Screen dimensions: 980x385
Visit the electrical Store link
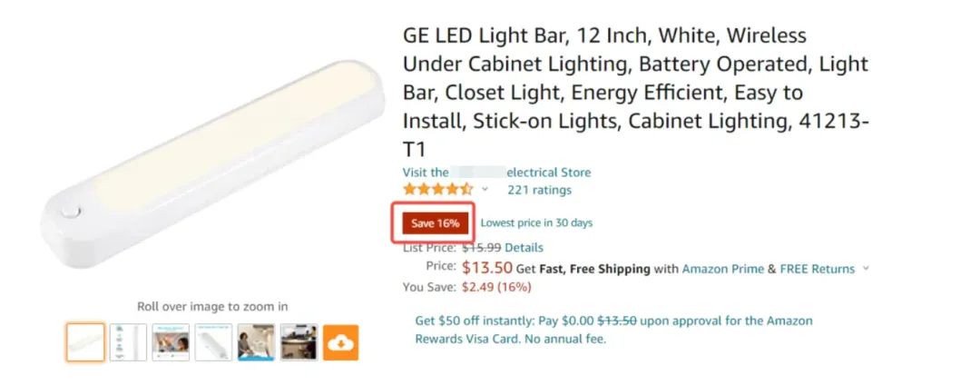tap(497, 173)
